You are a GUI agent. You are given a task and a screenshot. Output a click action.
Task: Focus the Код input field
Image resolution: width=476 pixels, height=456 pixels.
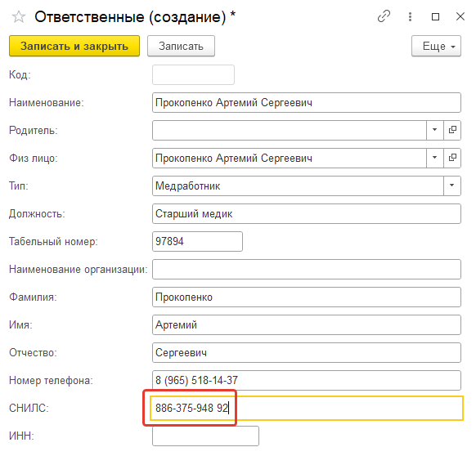(x=193, y=74)
